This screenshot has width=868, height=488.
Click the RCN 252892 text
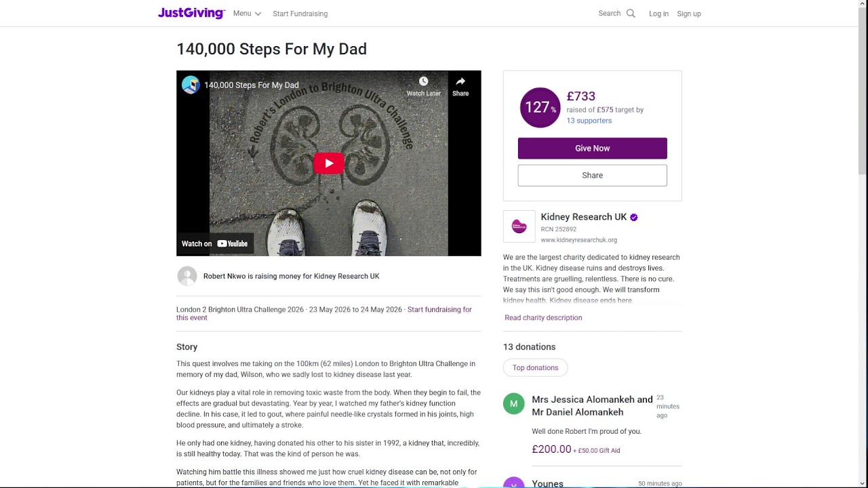pyautogui.click(x=559, y=229)
